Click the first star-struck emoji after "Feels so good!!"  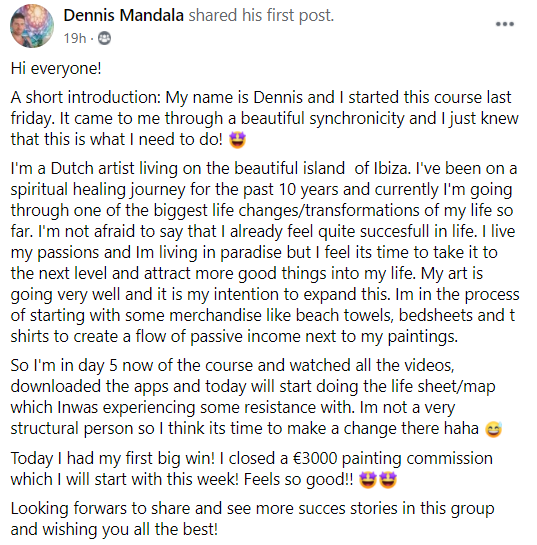[x=367, y=480]
